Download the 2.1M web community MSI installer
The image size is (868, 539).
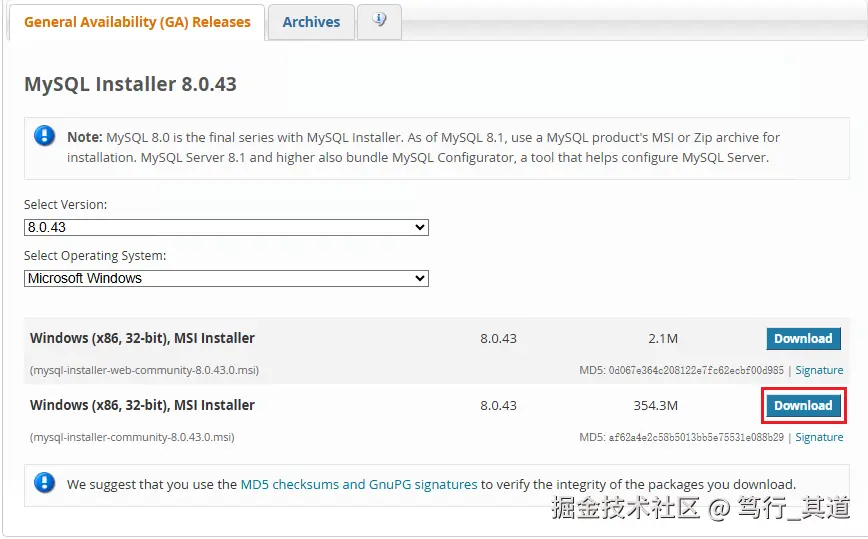(803, 339)
